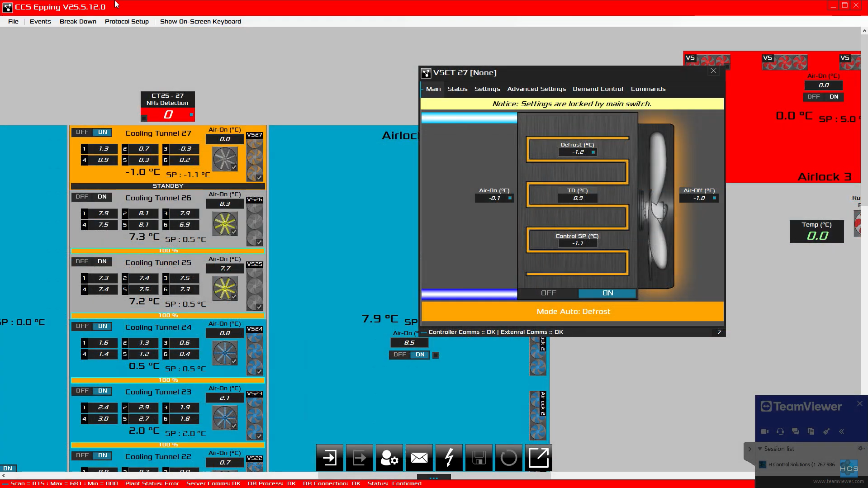Switch Cooling Tunnel 27 to OFF
868x488 pixels.
click(82, 132)
